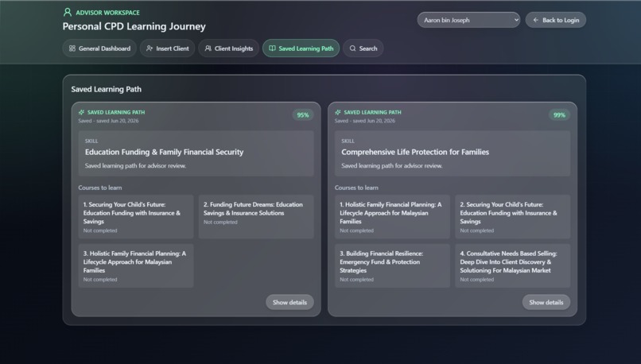Open the General Dashboard tab

point(99,48)
